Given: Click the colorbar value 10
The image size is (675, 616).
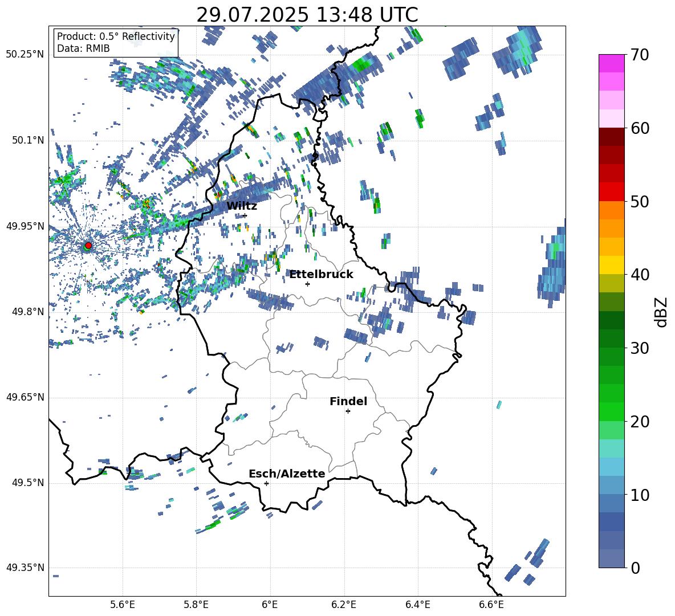Looking at the screenshot, I should (640, 495).
